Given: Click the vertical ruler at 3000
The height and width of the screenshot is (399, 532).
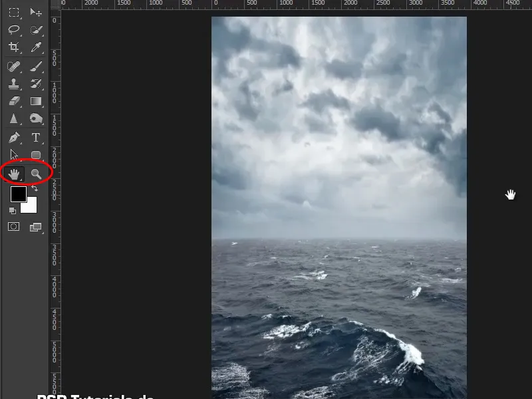Looking at the screenshot, I should (x=55, y=223).
